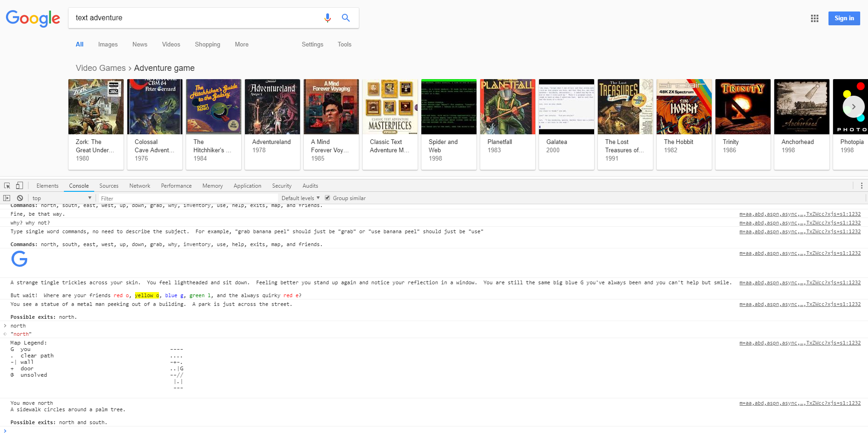Open the Adventure game breadcrumb link
This screenshot has width=868, height=437.
[x=164, y=68]
